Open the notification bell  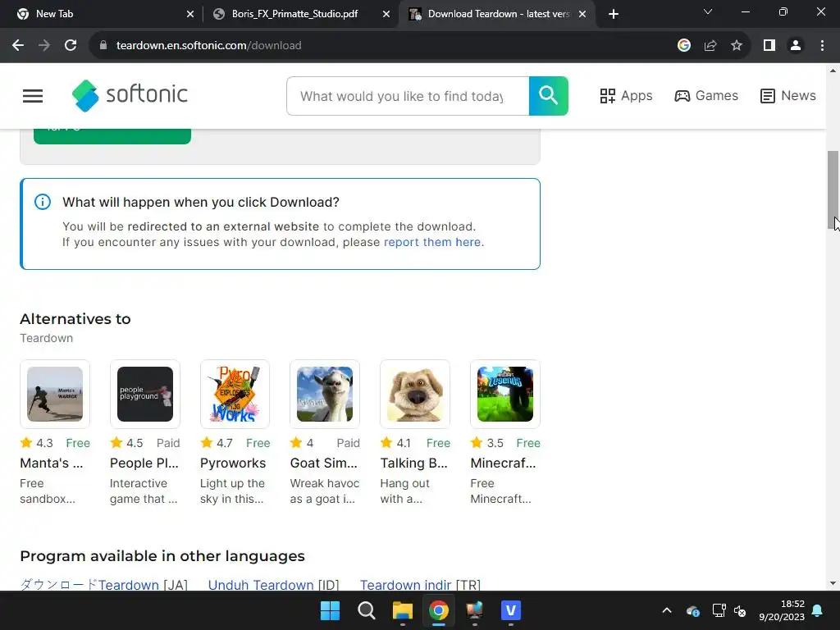(x=818, y=610)
